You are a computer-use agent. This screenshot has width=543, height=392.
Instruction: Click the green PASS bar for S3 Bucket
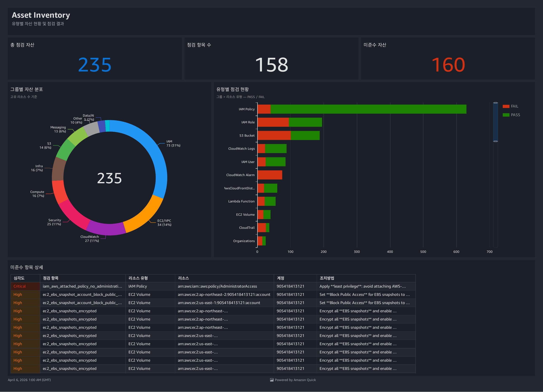tap(305, 136)
